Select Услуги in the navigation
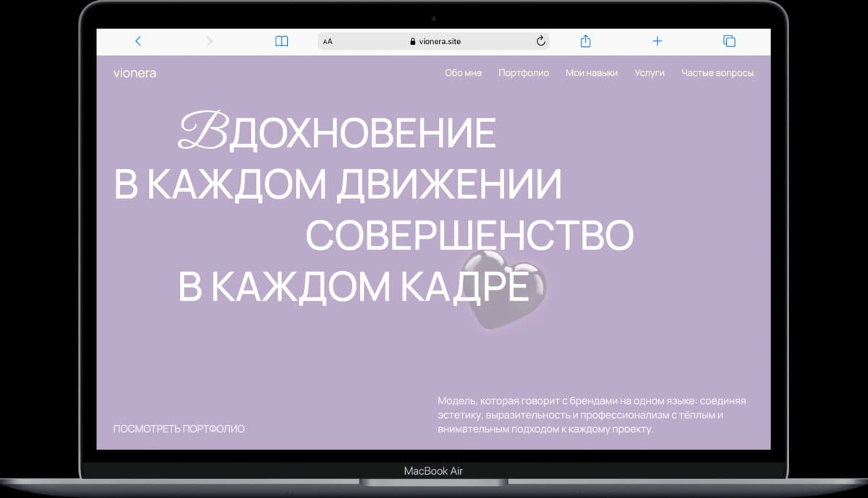 (x=650, y=73)
